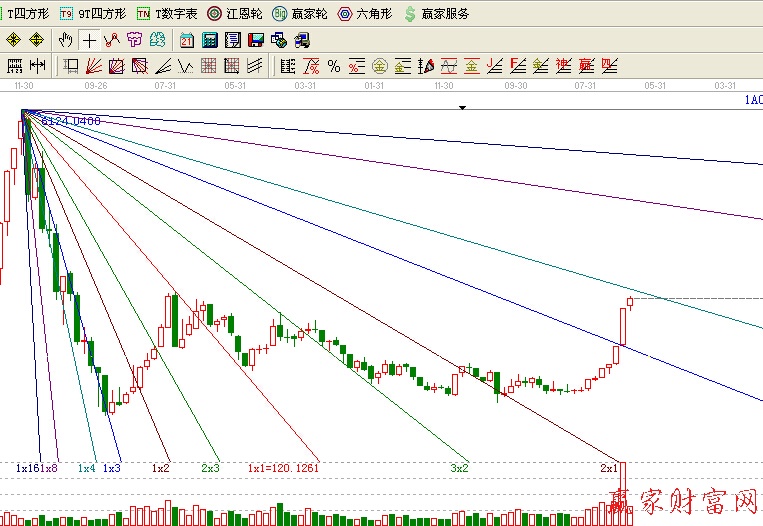Click the 2x1 Gann angle label
This screenshot has height=526, width=763.
[608, 468]
